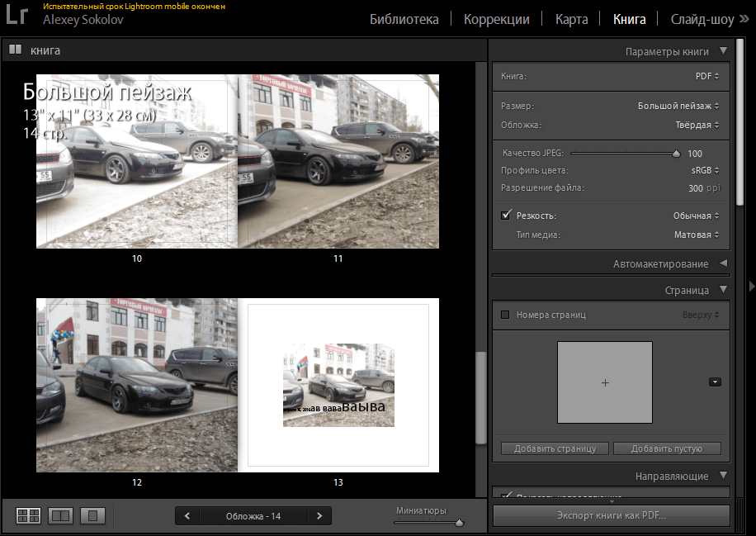Toggle Резкость sharpening checkbox

[x=506, y=216]
